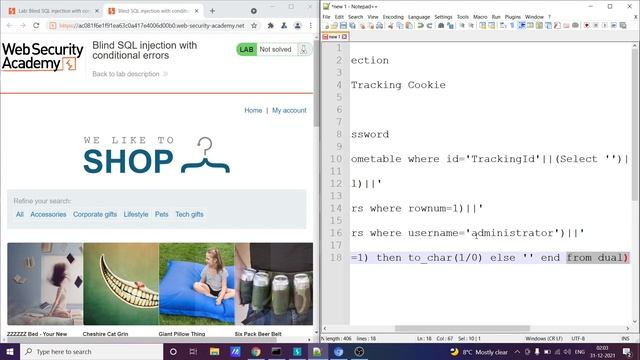This screenshot has width=640, height=360.
Task: Click the Copy icon in Notepad++ toolbar
Action: coord(400,25)
